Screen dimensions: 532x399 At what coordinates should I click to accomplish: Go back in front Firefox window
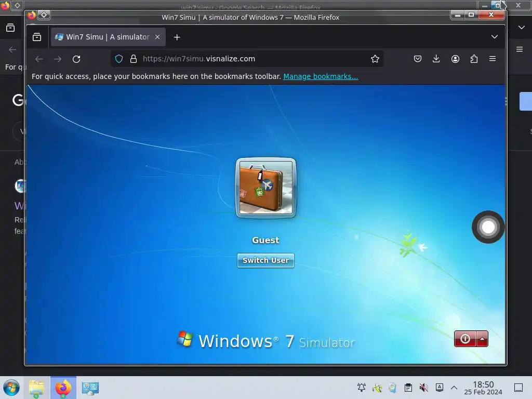pos(39,59)
